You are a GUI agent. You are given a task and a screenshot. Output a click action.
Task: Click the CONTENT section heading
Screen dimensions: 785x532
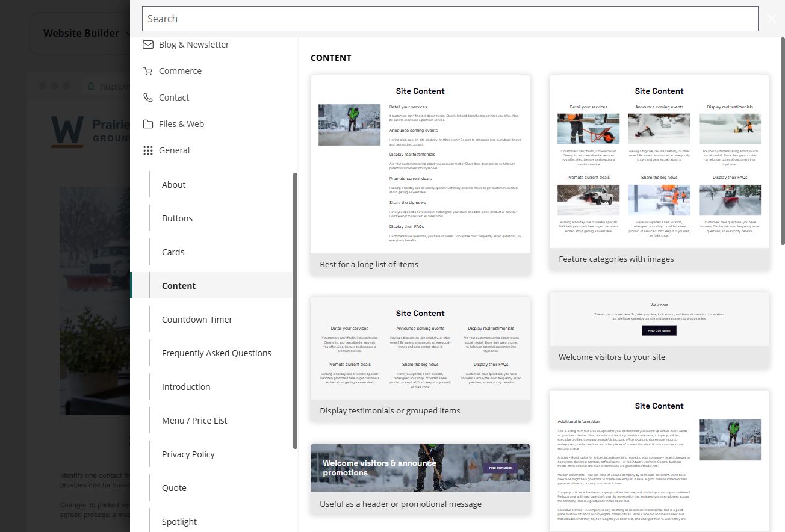[x=331, y=58]
